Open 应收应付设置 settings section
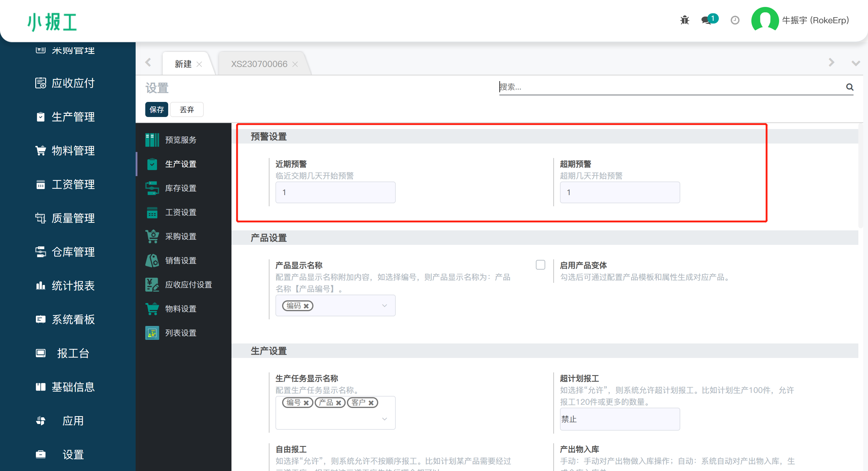 click(x=188, y=285)
